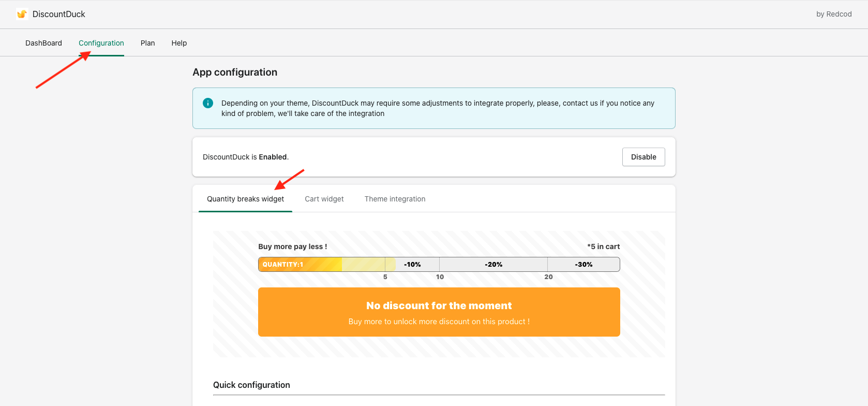Click the -10% discount tier segment
The height and width of the screenshot is (406, 868).
[x=412, y=264]
